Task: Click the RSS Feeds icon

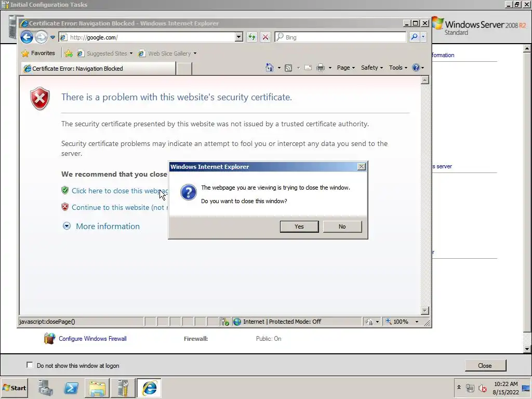Action: coord(288,68)
